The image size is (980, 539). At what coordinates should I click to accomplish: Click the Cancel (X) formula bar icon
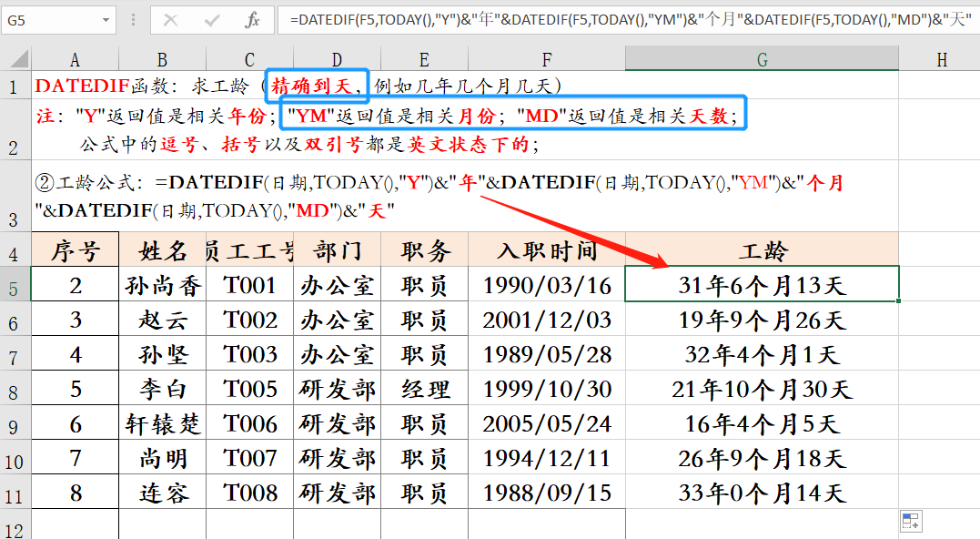[170, 21]
